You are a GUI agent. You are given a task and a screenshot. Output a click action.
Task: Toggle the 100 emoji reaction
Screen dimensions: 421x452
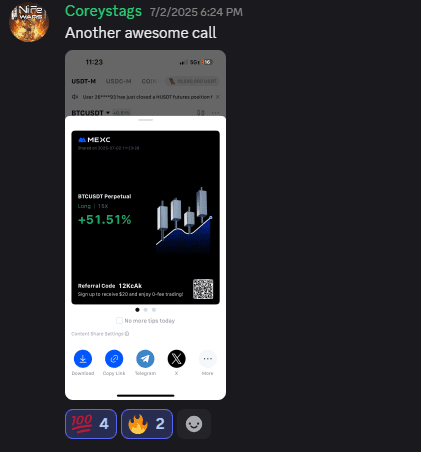pos(91,424)
